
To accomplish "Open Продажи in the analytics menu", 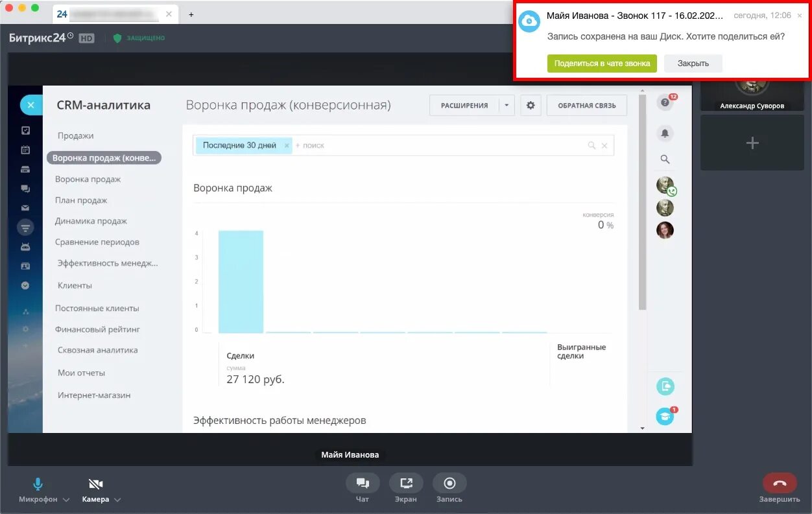I will 76,135.
